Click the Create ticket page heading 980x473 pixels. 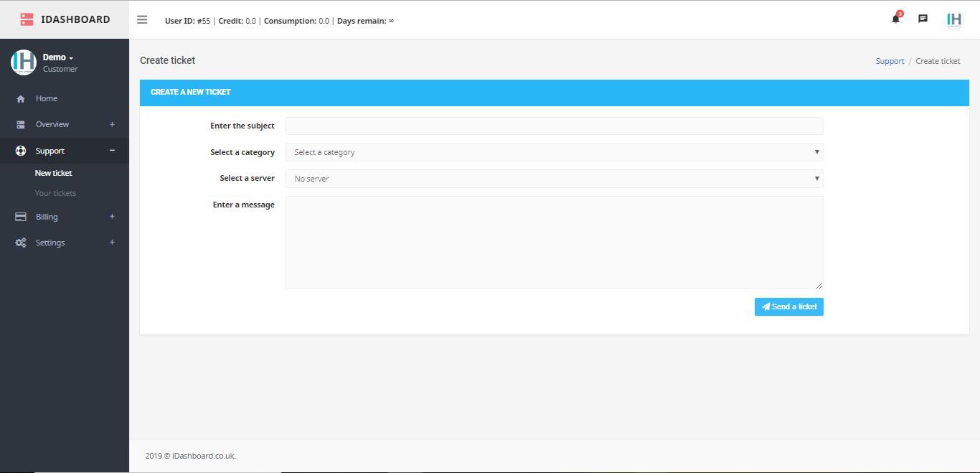pyautogui.click(x=167, y=60)
